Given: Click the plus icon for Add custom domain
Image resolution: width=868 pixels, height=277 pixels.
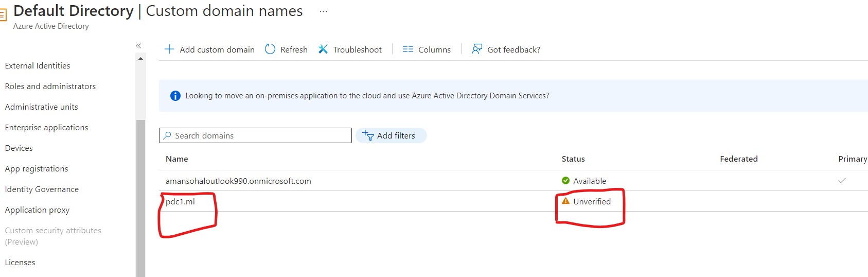Looking at the screenshot, I should (169, 49).
